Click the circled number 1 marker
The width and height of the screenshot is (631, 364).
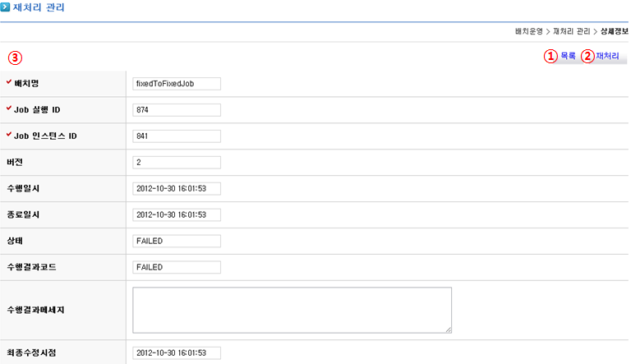[x=550, y=57]
